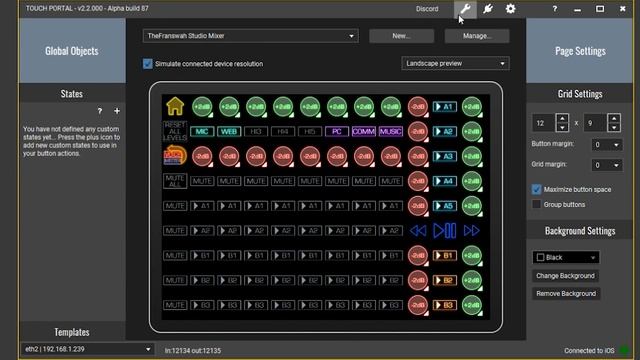640x360 pixels.
Task: Open the Page Settings tab
Action: 580,51
